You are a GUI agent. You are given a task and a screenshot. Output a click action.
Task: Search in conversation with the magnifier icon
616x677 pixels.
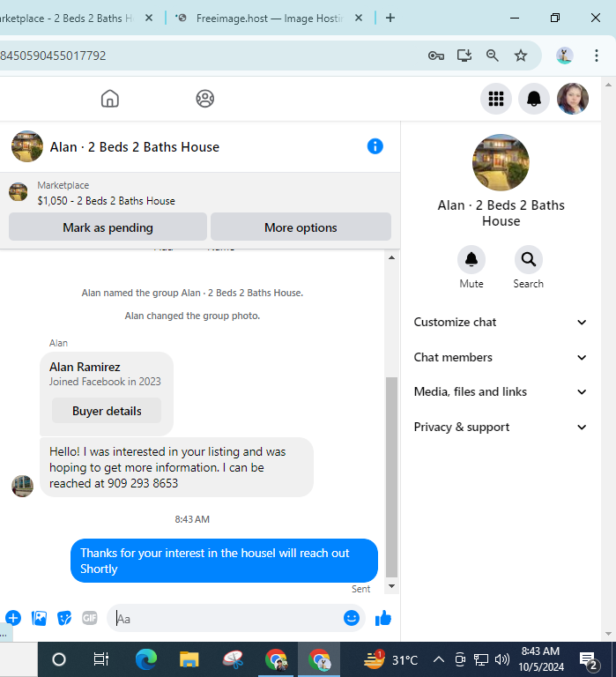pos(529,259)
